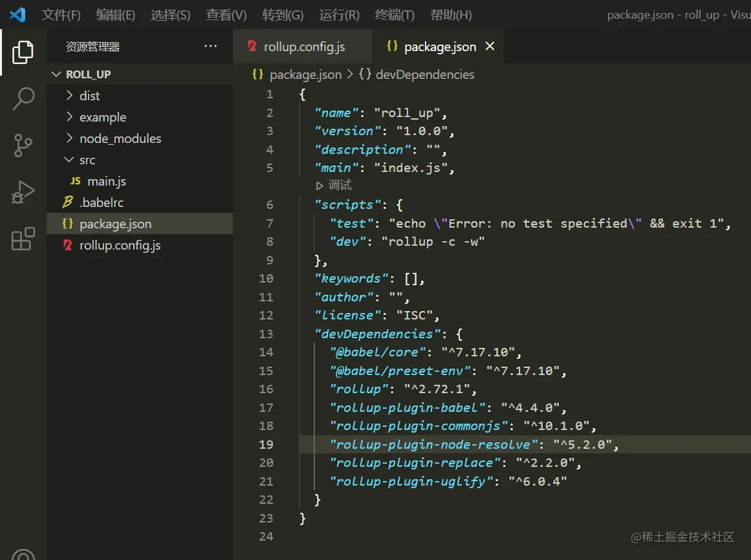Open the Source Control view icon

click(x=23, y=145)
